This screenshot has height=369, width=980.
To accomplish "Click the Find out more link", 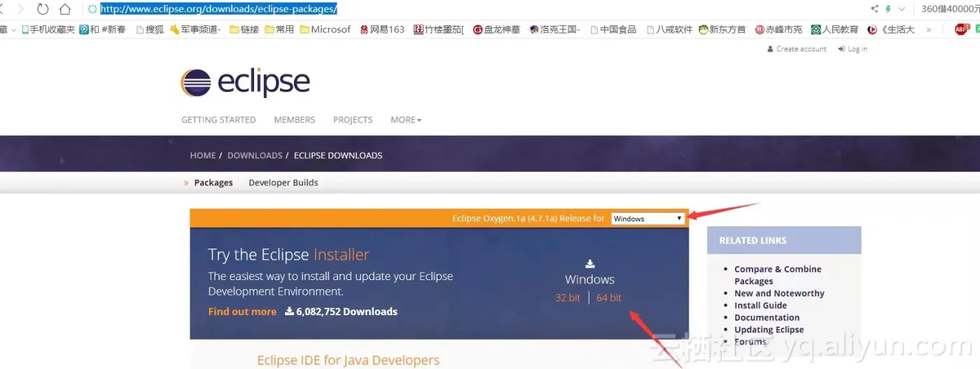I will pos(242,312).
